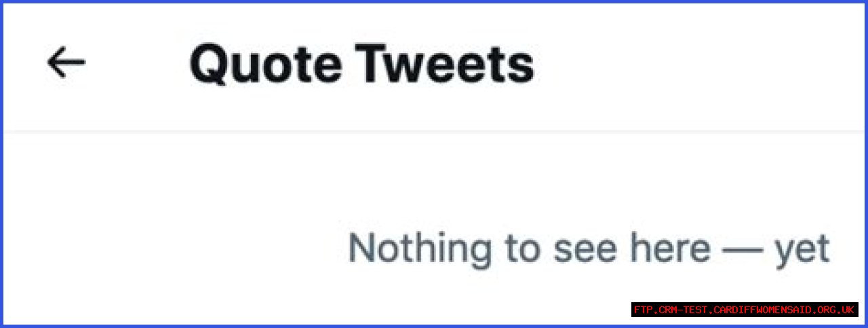Viewport: 868px width, 328px height.
Task: Click the word "to" in empty message
Action: pyautogui.click(x=521, y=249)
